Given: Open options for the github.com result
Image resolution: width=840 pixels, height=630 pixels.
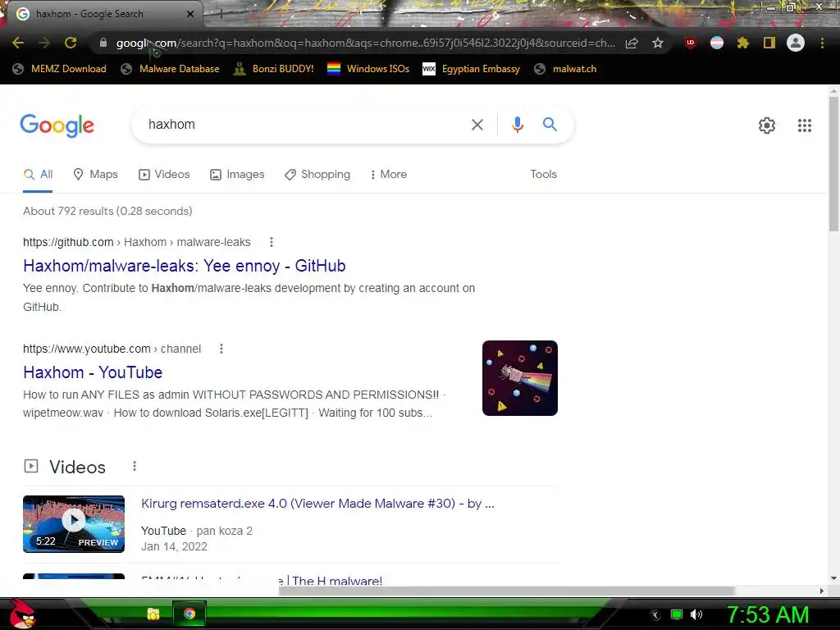Looking at the screenshot, I should click(x=272, y=242).
